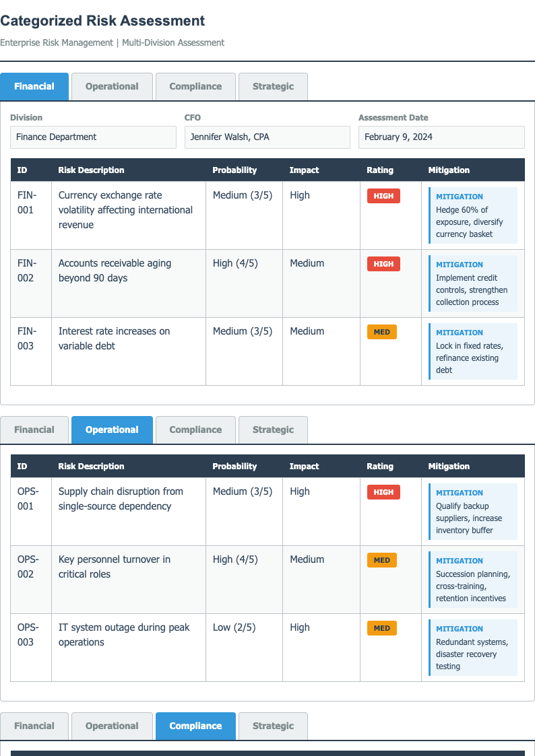Switch to the Compliance tab above the CFO field
Image resolution: width=535 pixels, height=756 pixels.
pos(195,87)
